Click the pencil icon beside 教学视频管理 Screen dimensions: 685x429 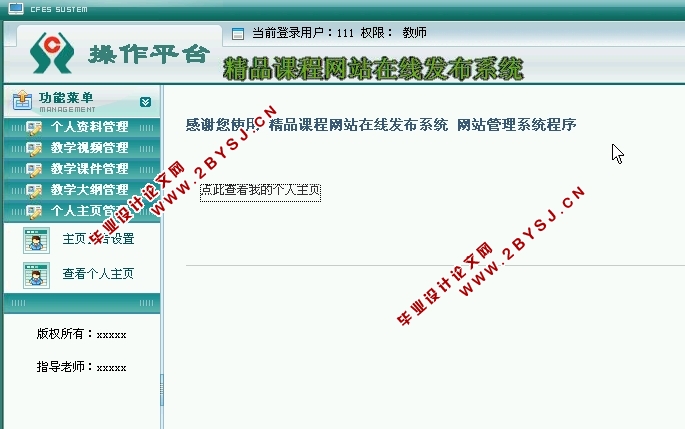tap(34, 149)
